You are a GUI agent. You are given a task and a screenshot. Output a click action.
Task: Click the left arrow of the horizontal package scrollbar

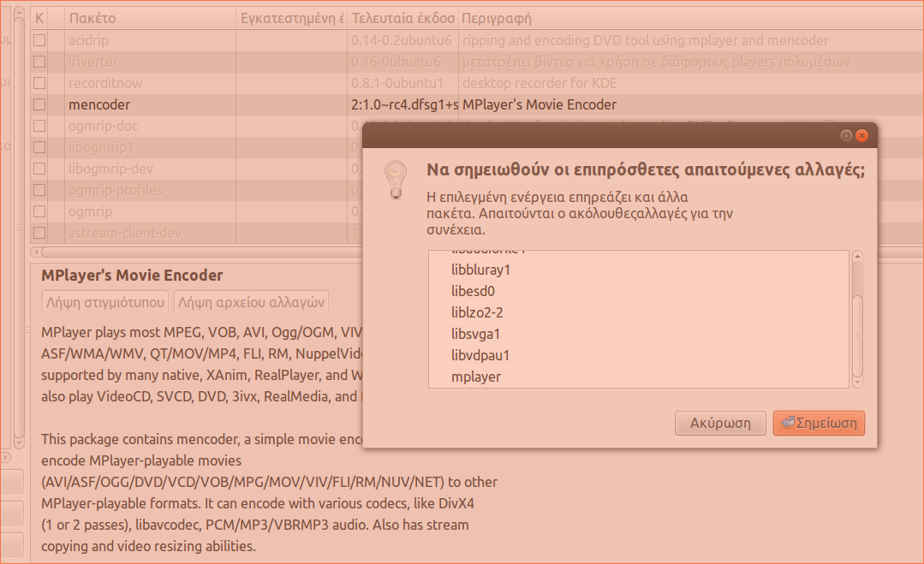click(35, 252)
